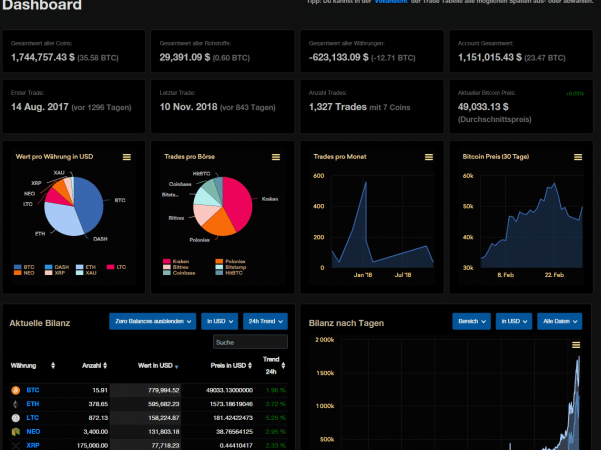
Task: Click ETH price 1573.18619046 cell
Action: pyautogui.click(x=231, y=404)
